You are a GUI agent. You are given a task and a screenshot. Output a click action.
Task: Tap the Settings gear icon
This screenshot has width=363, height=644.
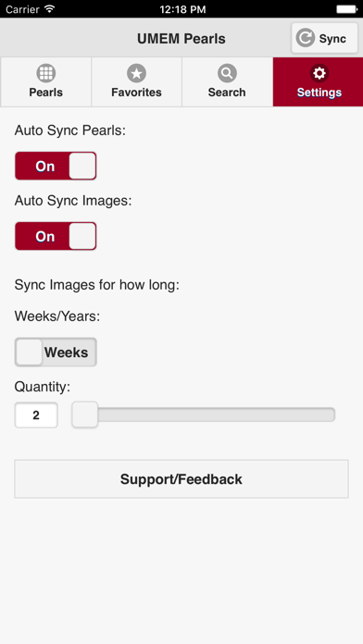pyautogui.click(x=319, y=73)
